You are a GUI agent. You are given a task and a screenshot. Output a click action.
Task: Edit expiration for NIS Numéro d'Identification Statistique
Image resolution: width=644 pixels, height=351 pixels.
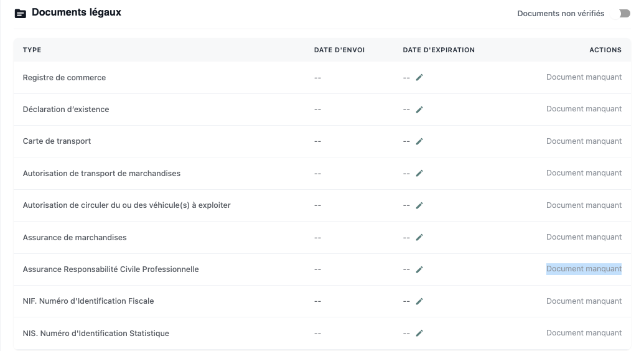tap(419, 334)
